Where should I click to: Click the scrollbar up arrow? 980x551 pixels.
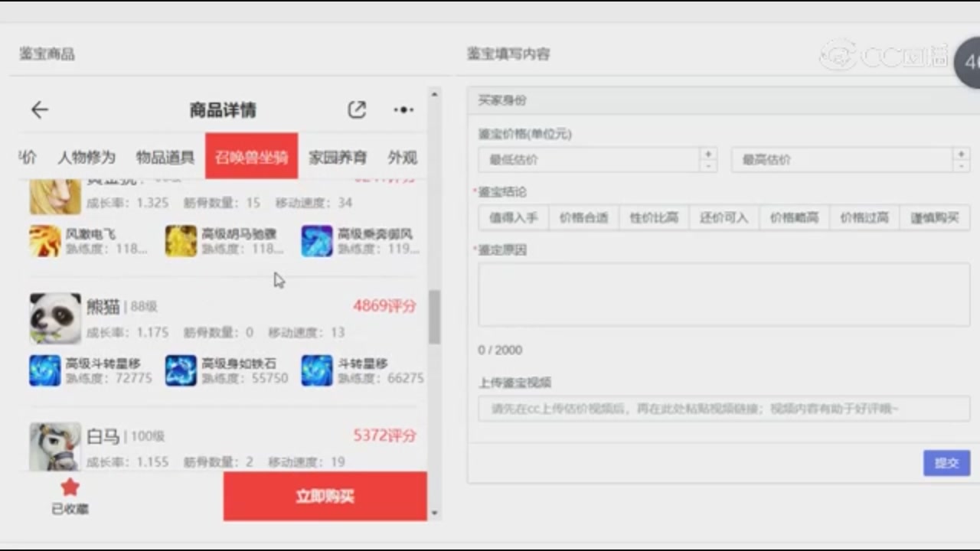click(x=434, y=94)
